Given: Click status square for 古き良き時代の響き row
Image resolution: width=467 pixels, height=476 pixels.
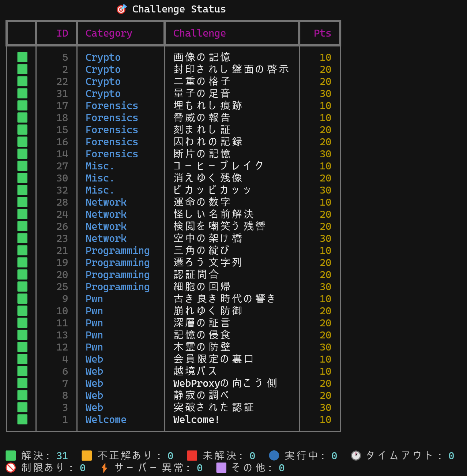Looking at the screenshot, I should [x=22, y=299].
